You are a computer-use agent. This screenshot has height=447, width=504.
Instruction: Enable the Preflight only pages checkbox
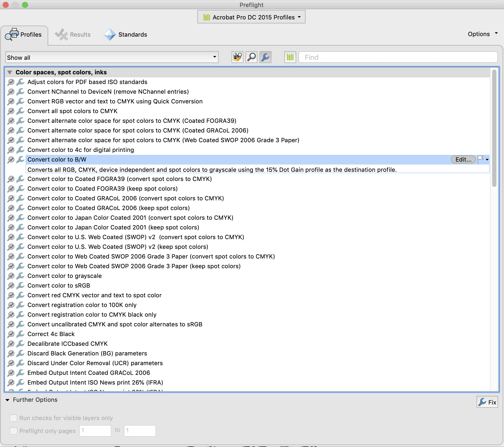(x=13, y=431)
